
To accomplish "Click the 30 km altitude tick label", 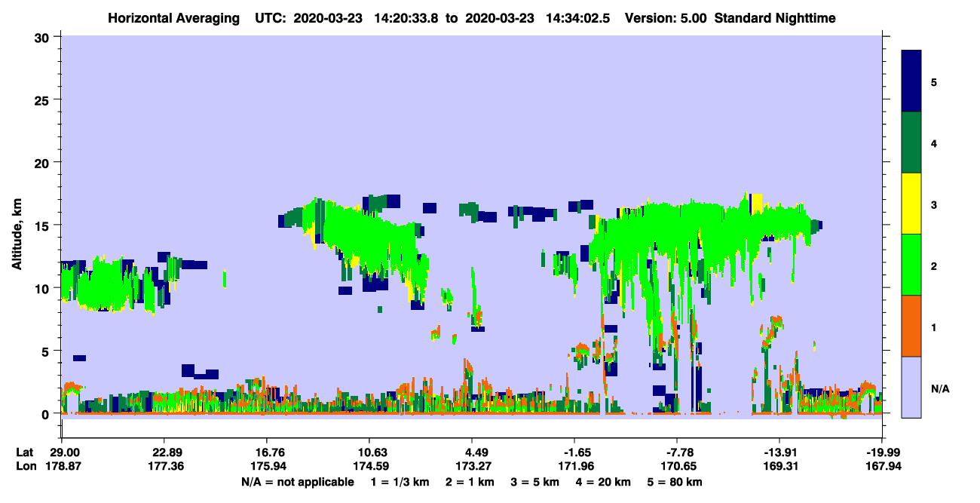I will 44,36.
